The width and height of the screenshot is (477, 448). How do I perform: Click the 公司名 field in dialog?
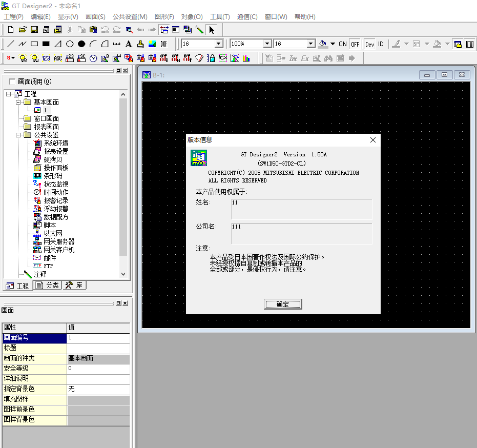click(x=301, y=233)
